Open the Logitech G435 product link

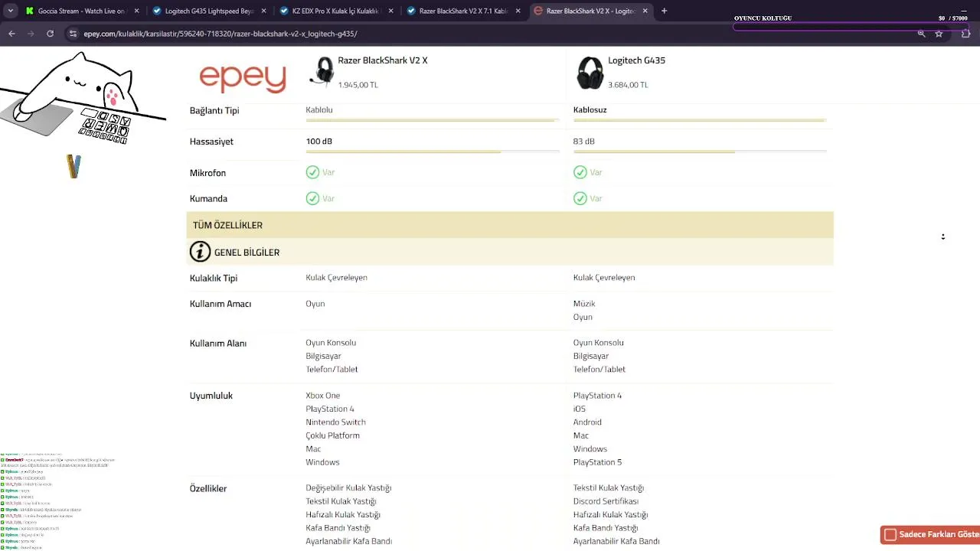tap(636, 60)
